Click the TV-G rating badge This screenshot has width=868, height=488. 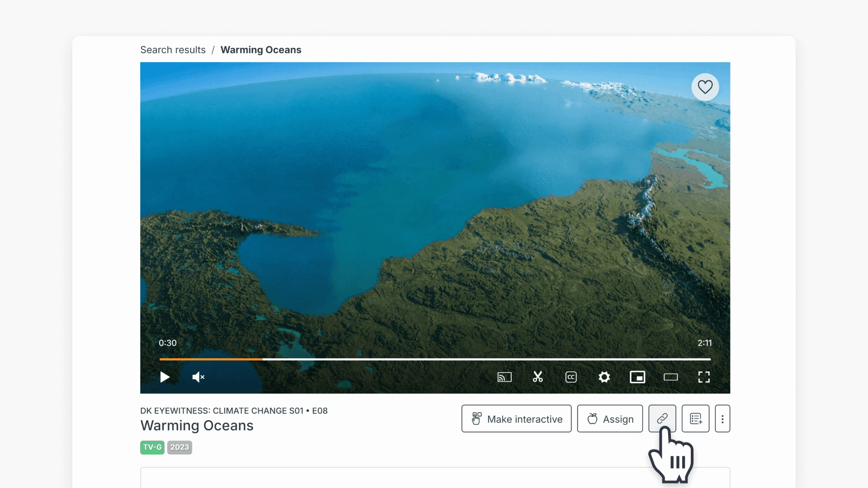pos(152,447)
